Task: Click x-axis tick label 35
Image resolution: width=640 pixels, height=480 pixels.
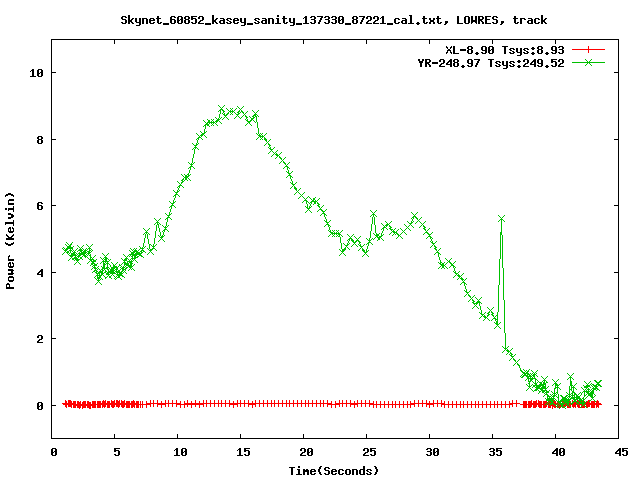Action: (495, 452)
